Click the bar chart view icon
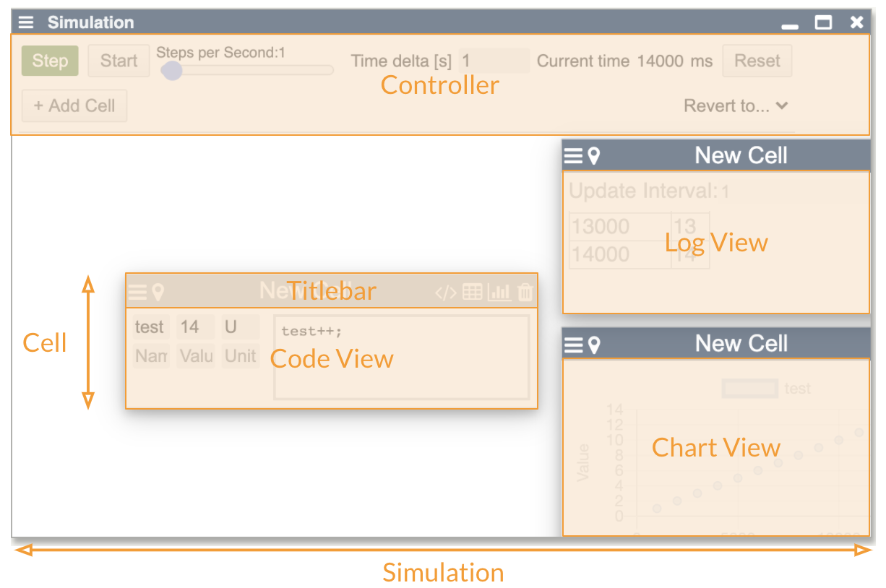This screenshot has width=886, height=588. pos(499,292)
